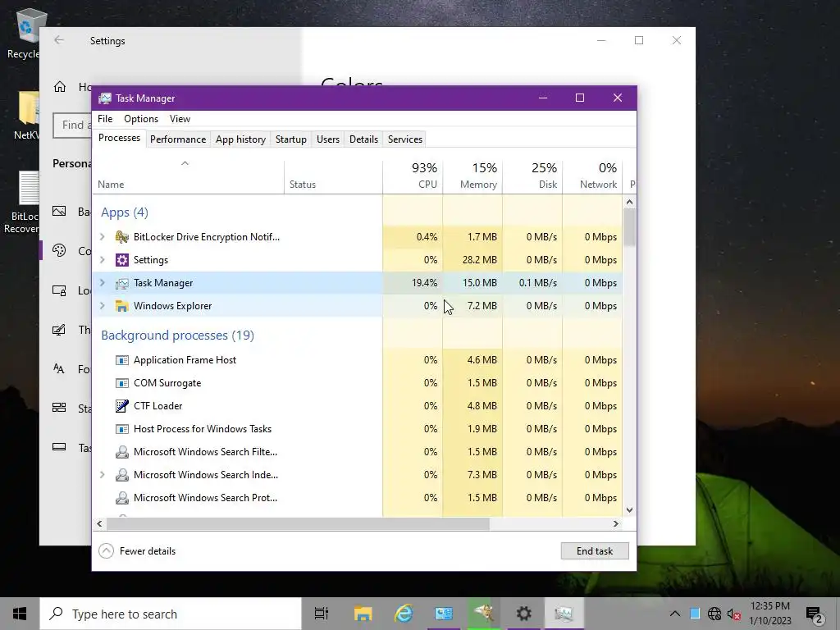Switch to the Services tab
840x630 pixels.
(405, 139)
